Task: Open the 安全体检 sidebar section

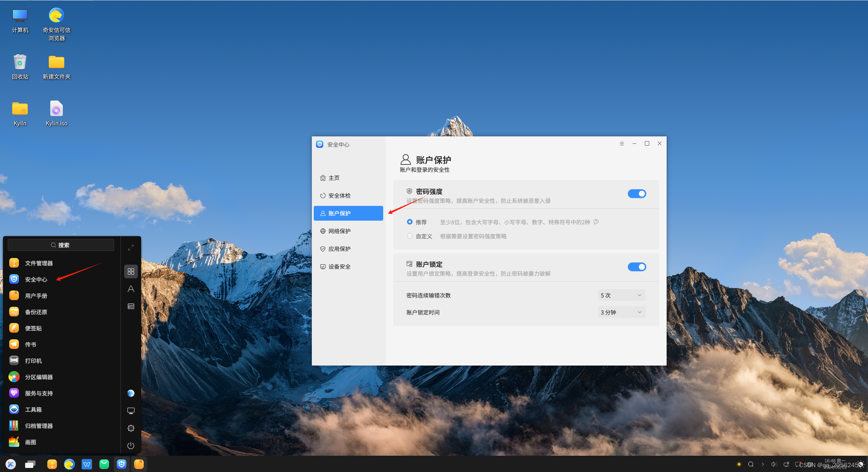Action: 339,196
